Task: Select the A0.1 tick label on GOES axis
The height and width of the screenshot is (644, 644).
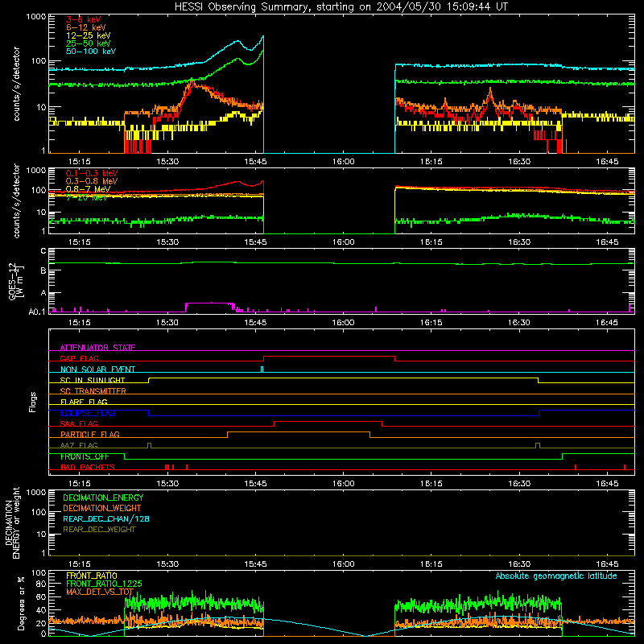Action: coord(37,312)
